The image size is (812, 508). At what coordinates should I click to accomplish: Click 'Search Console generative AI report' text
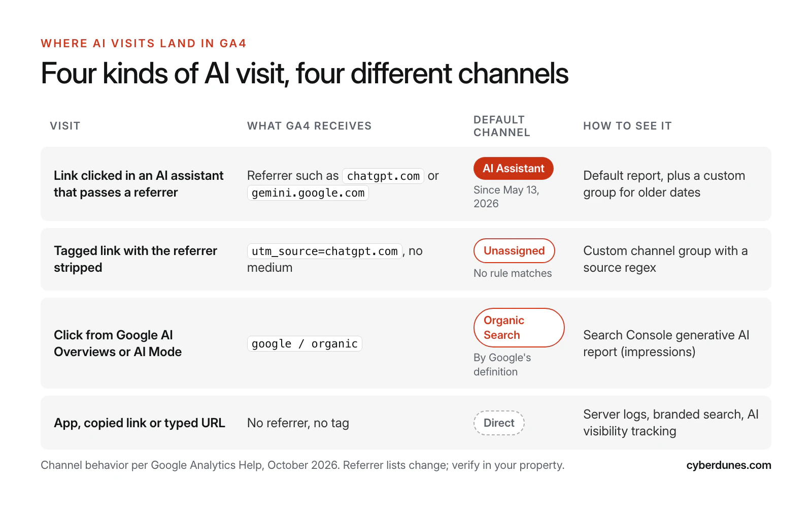coord(666,343)
